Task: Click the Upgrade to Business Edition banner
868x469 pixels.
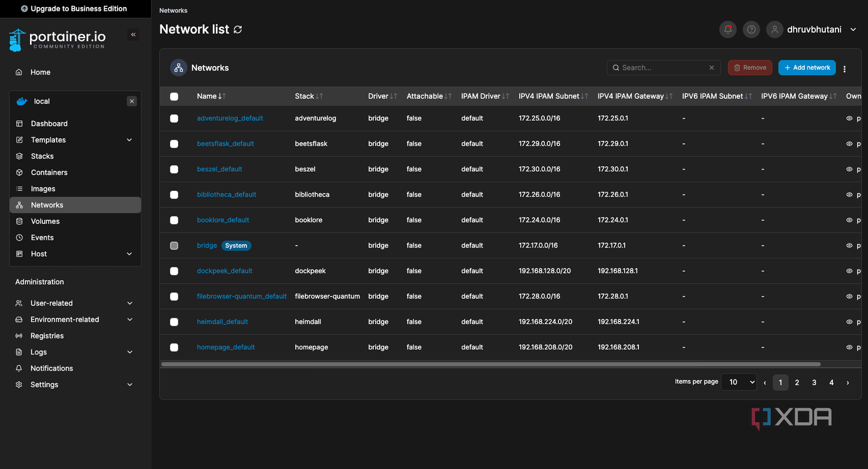Action: click(x=74, y=9)
